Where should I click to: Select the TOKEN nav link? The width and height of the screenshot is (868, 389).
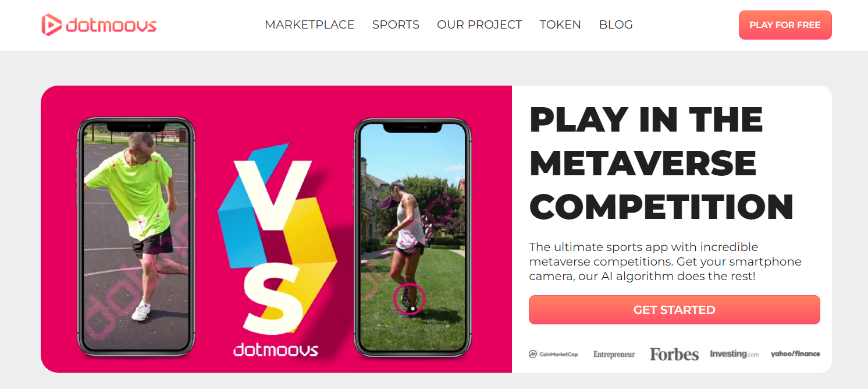(x=560, y=25)
